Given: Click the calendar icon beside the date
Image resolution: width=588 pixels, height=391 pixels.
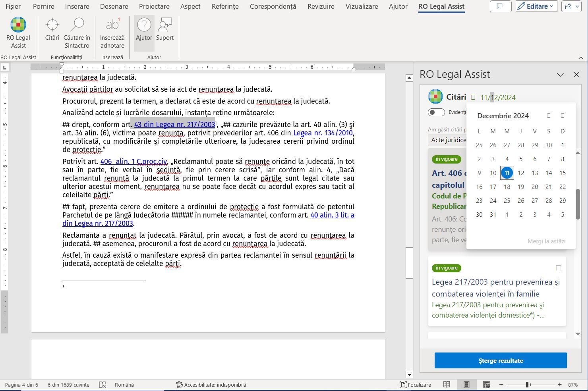Looking at the screenshot, I should tap(473, 97).
